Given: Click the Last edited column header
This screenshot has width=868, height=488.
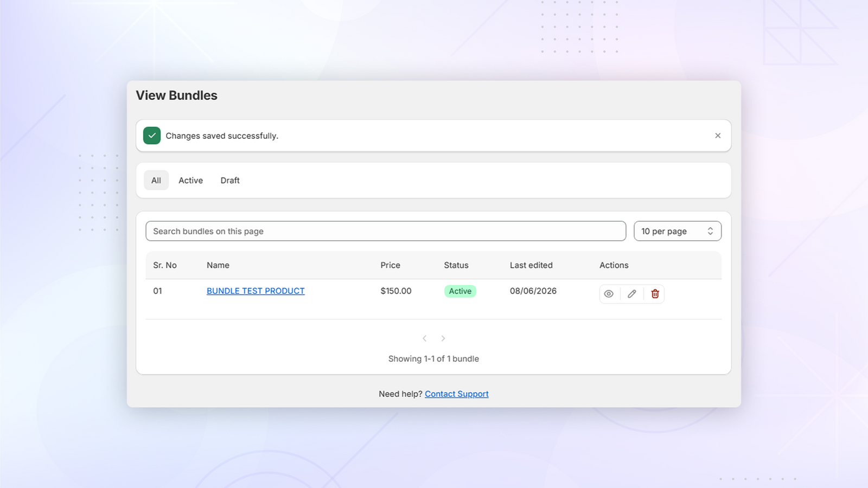Looking at the screenshot, I should point(531,265).
